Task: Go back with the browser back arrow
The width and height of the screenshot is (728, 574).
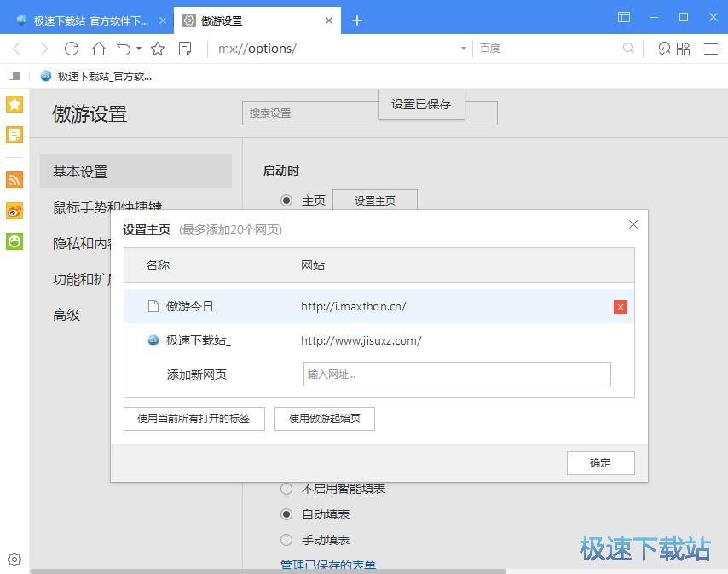Action: pos(17,49)
